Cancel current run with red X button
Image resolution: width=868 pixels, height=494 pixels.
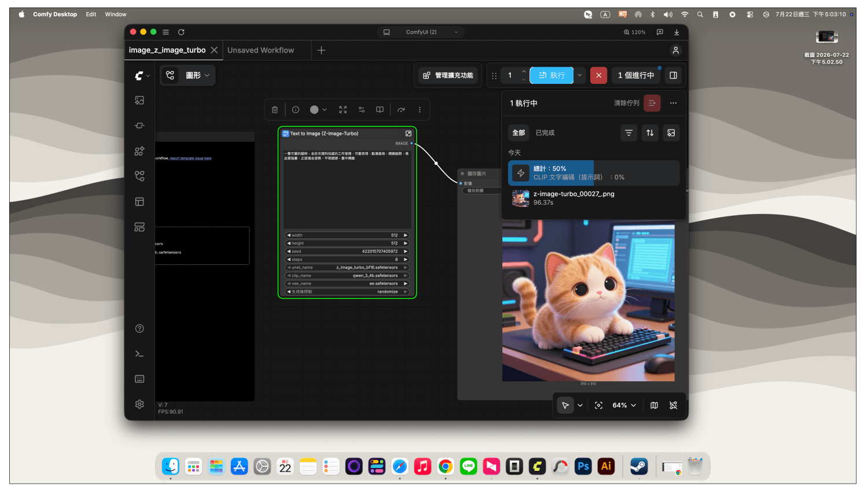coord(599,75)
